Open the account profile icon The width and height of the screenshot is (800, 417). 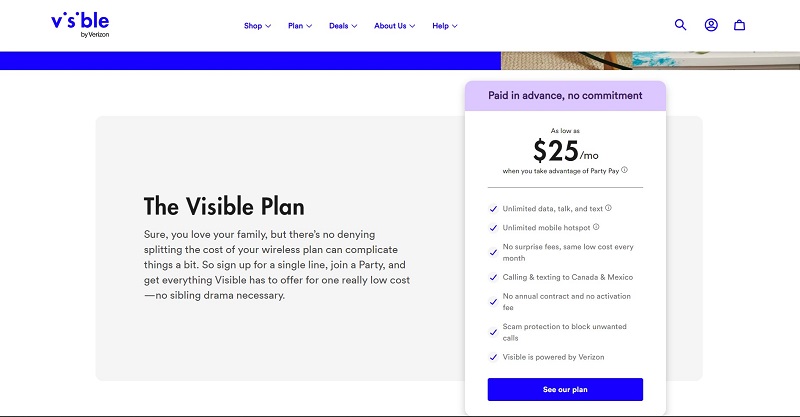(711, 25)
